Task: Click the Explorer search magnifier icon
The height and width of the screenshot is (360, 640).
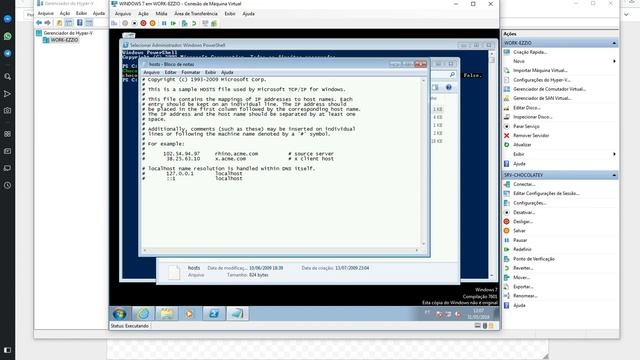Action: coord(452,75)
